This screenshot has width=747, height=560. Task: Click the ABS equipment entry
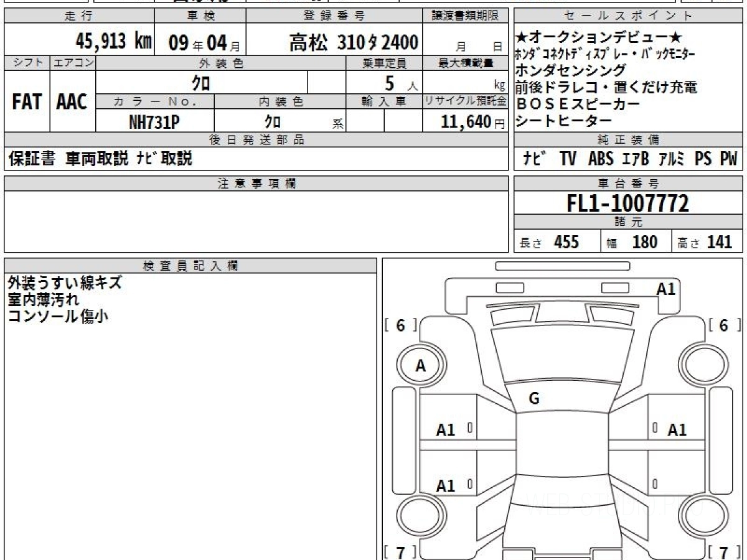[601, 159]
